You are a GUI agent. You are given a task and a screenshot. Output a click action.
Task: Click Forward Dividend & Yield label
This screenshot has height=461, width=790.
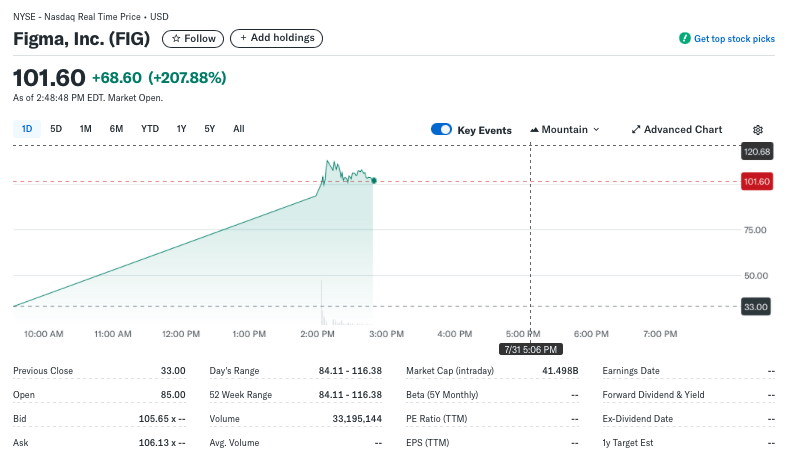click(653, 395)
